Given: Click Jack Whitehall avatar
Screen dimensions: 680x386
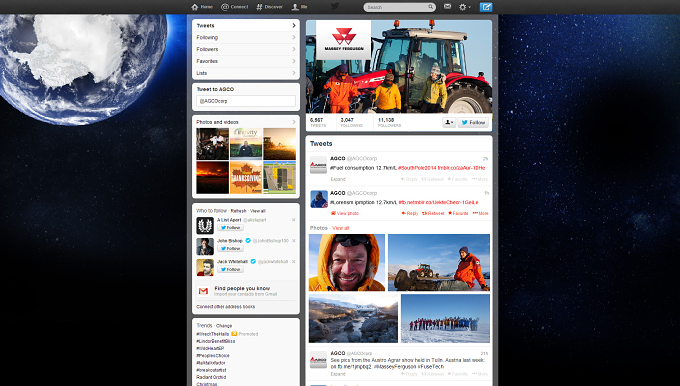Looking at the screenshot, I should (x=205, y=267).
